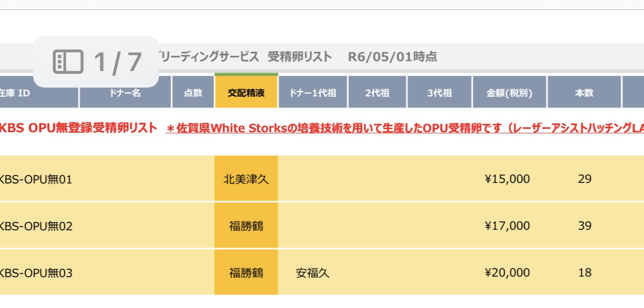Click the 受精卵リスト title text
The image size is (644, 308).
click(299, 57)
